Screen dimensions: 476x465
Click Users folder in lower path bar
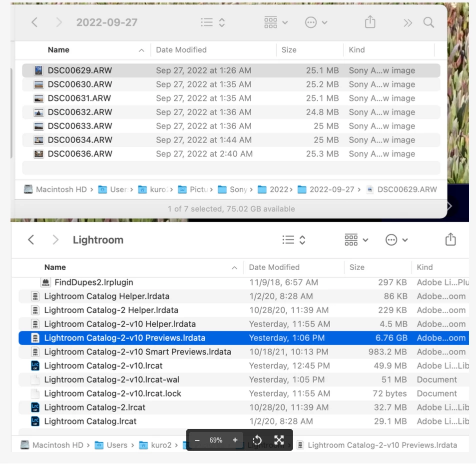[x=111, y=445]
